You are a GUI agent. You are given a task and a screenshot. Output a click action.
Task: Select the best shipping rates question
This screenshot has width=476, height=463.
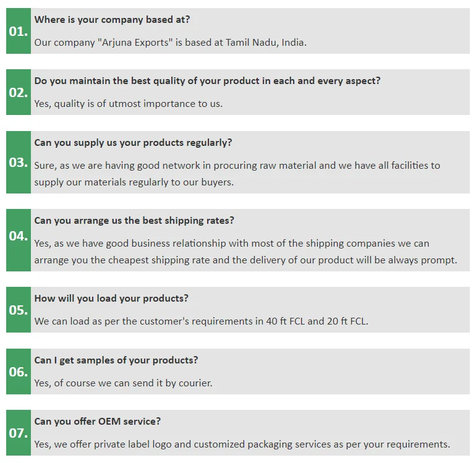[x=134, y=221]
